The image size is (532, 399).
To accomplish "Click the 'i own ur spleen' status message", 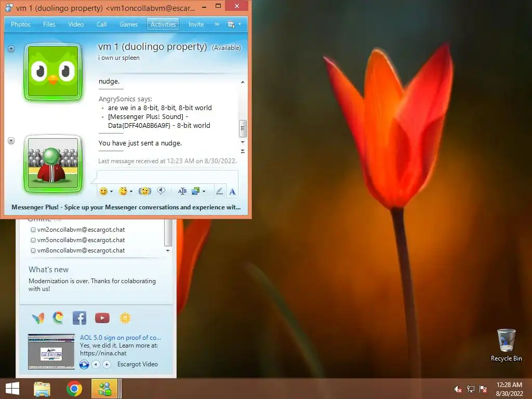I will click(119, 58).
